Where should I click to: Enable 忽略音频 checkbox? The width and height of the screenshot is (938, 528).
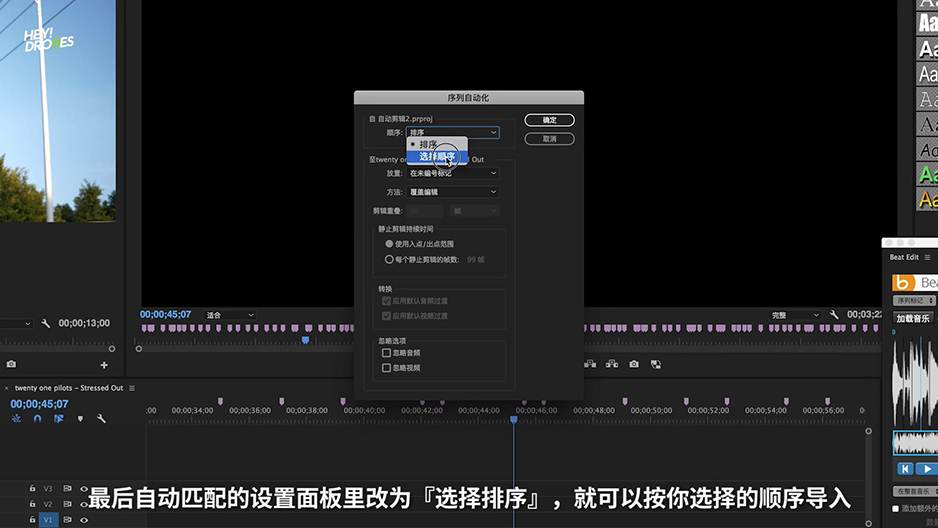(x=386, y=353)
